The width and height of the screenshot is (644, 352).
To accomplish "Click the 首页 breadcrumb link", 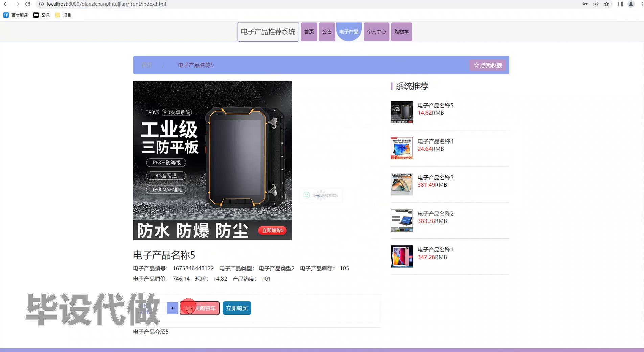I will (146, 65).
